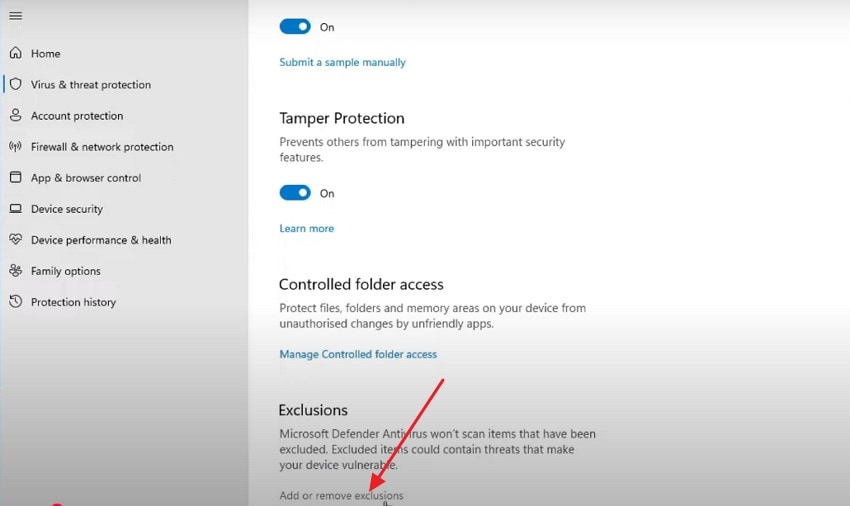Click the Home house icon
Image resolution: width=850 pixels, height=506 pixels.
[15, 53]
